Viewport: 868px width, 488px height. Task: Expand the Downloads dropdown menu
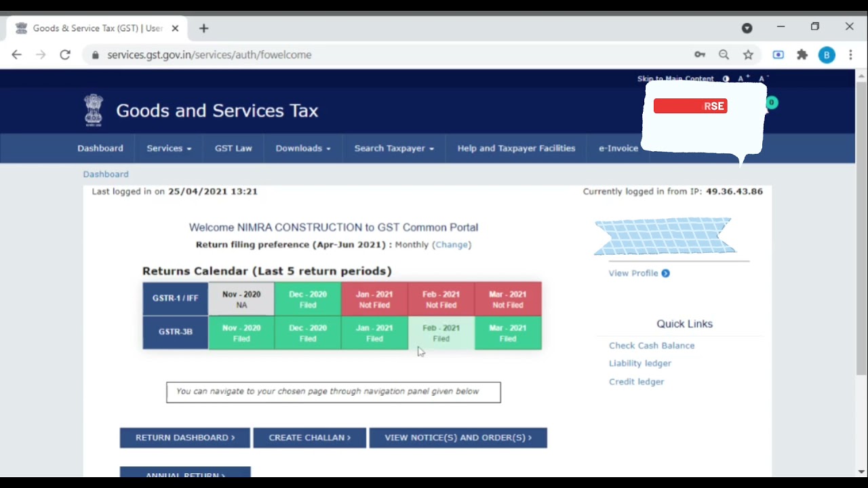click(x=303, y=148)
